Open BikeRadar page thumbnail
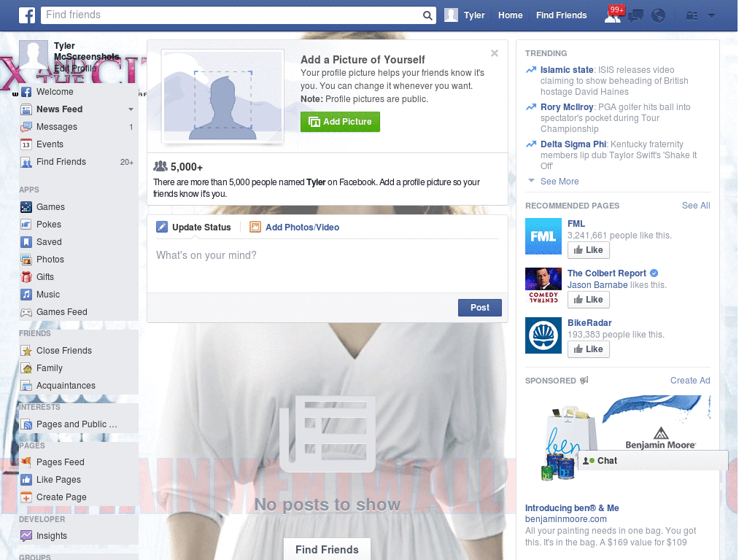 click(x=543, y=335)
